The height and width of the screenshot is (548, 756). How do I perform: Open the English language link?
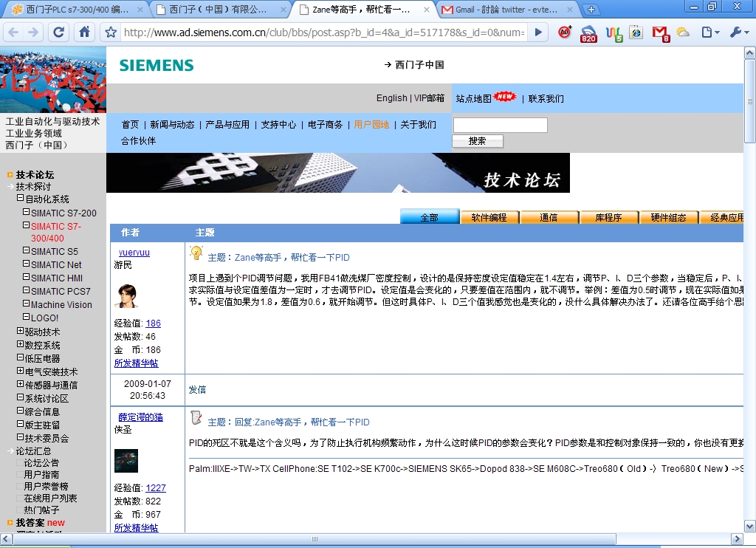point(391,98)
